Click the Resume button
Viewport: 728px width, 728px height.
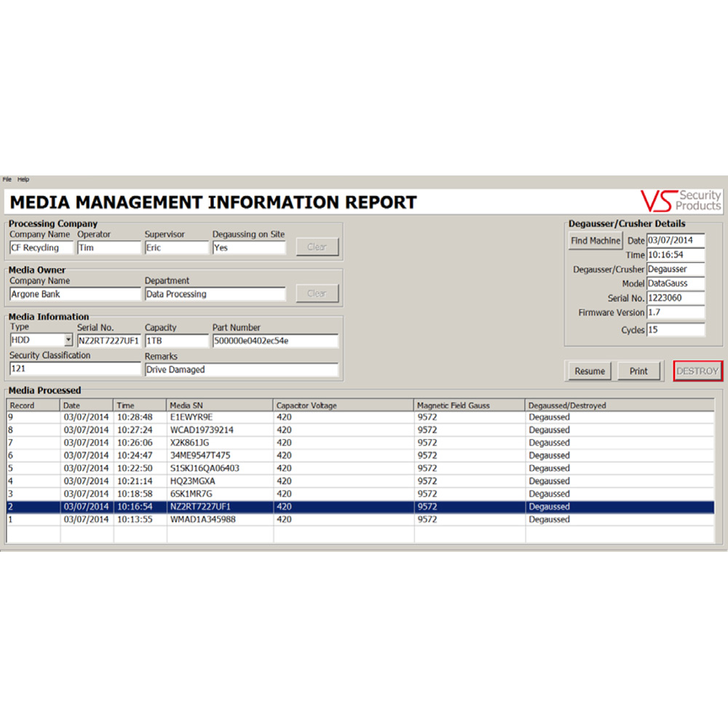(x=590, y=371)
